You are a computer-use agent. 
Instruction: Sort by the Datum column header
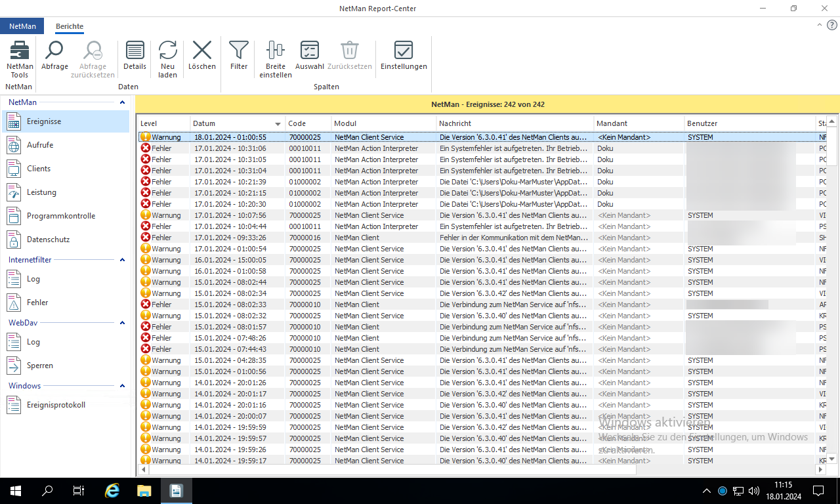(x=233, y=123)
